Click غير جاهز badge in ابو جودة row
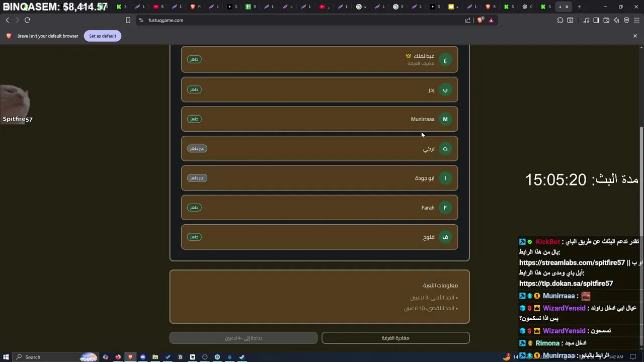This screenshot has height=362, width=644. (197, 178)
